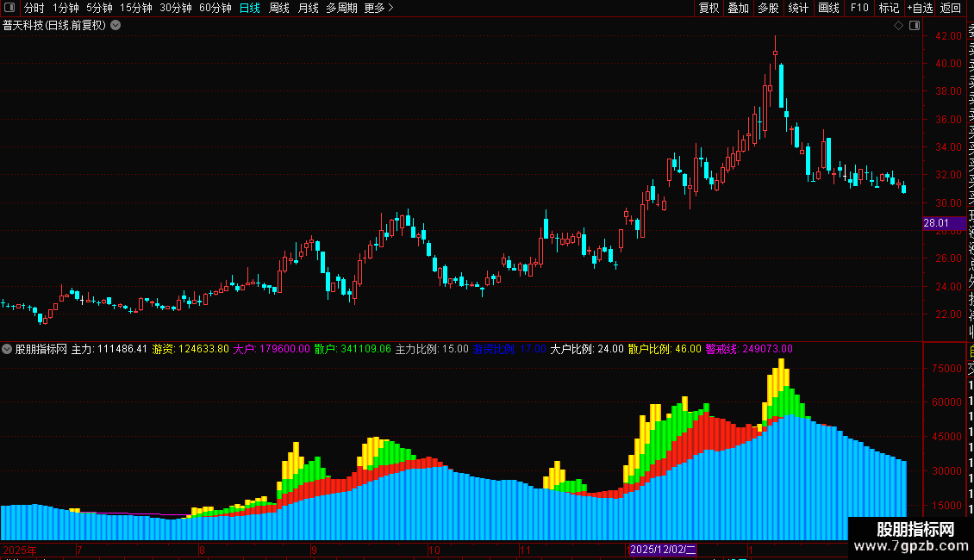Click month 10 on the time axis
This screenshot has width=974, height=560.
click(x=434, y=550)
